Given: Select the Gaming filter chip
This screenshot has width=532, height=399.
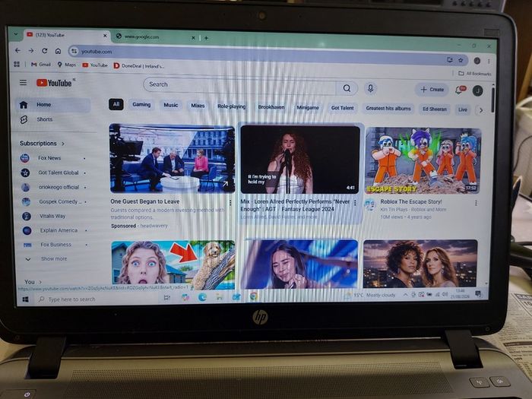Looking at the screenshot, I should pyautogui.click(x=141, y=105).
